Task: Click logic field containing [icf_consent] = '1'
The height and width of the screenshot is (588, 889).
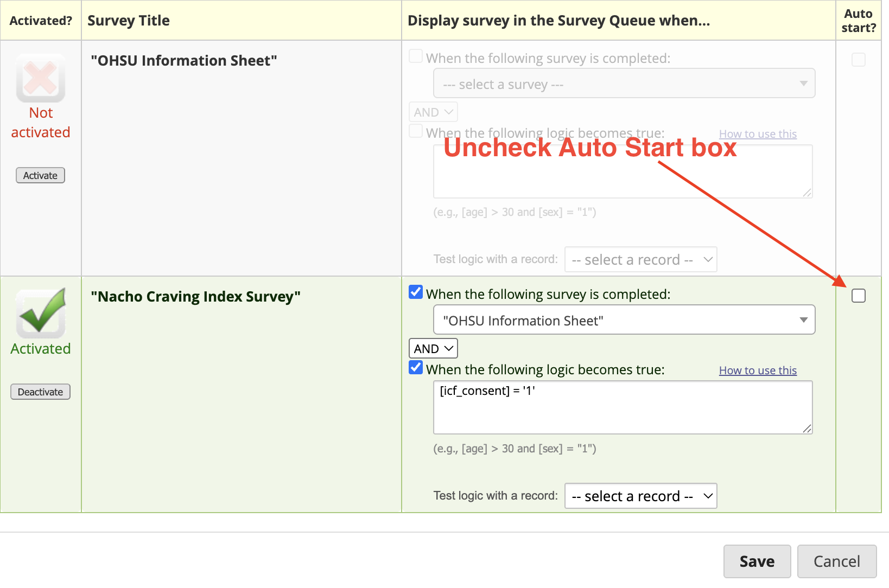Action: (623, 407)
